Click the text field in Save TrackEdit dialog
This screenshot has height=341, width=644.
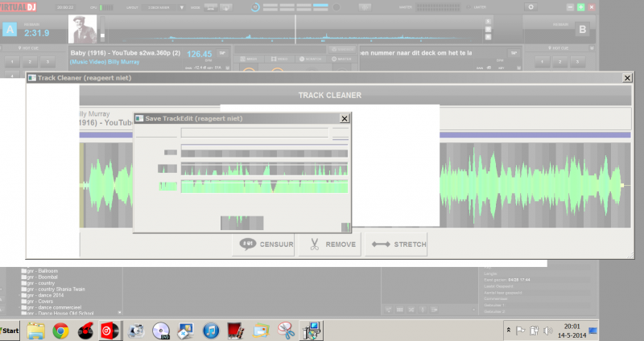click(254, 133)
